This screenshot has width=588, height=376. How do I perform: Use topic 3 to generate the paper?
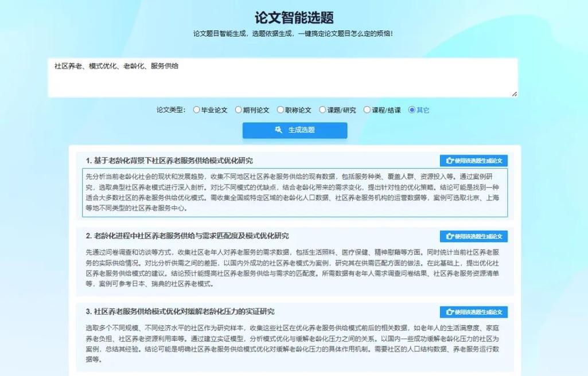coord(474,312)
